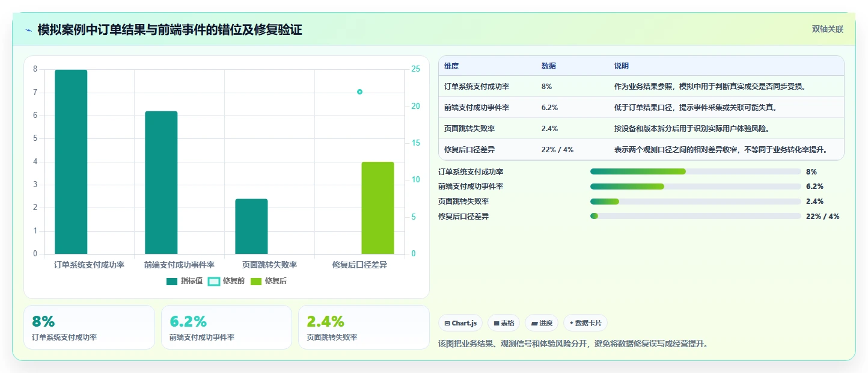
Task: Click the 6.2% table data cell
Action: 549,108
